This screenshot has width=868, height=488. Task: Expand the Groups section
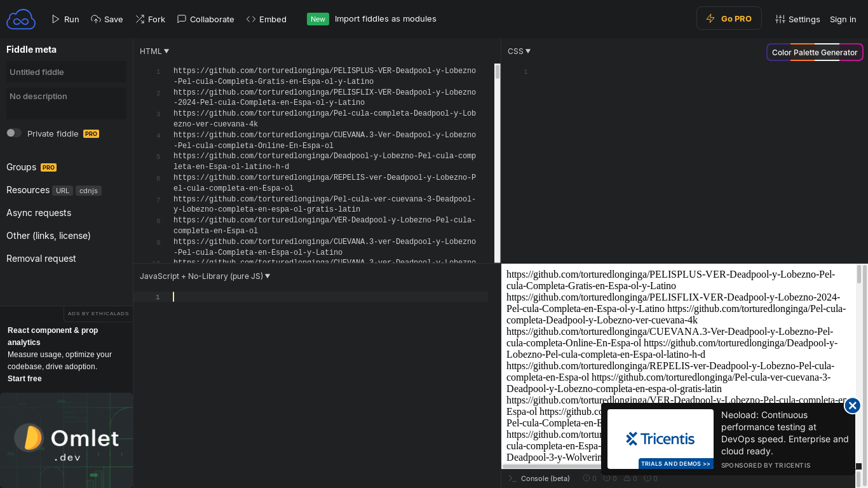22,167
